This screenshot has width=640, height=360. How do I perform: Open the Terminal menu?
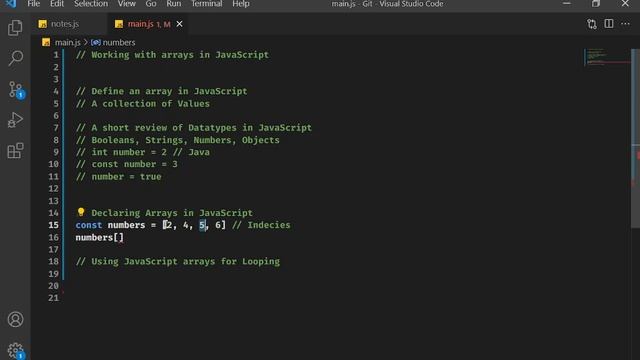pyautogui.click(x=207, y=4)
